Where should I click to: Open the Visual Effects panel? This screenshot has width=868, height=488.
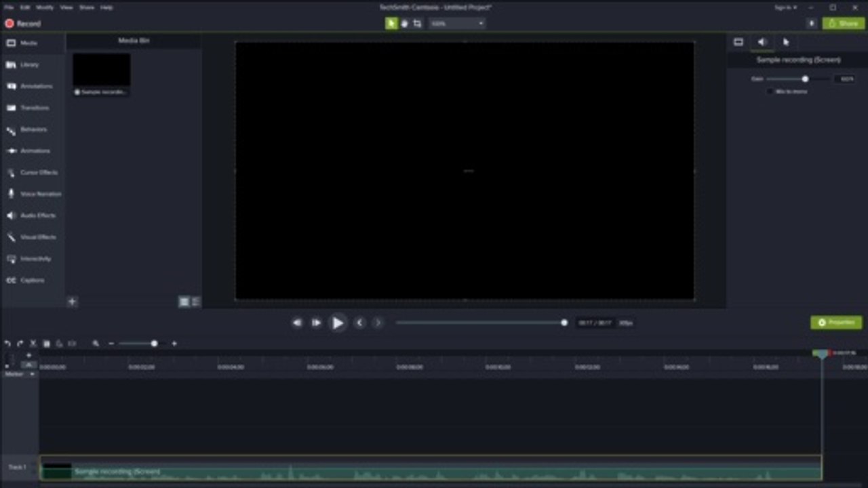33,237
